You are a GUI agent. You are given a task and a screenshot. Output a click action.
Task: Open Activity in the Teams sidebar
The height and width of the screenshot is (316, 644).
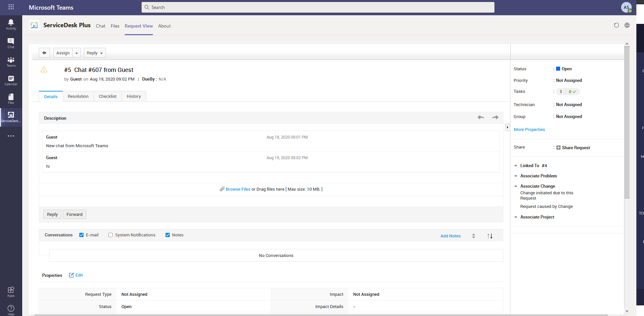pos(11,25)
